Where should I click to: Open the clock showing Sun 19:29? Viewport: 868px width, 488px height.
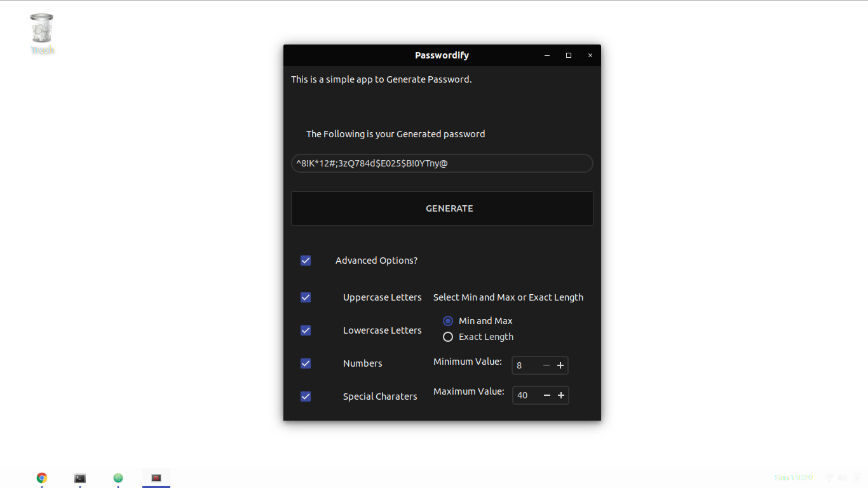794,478
